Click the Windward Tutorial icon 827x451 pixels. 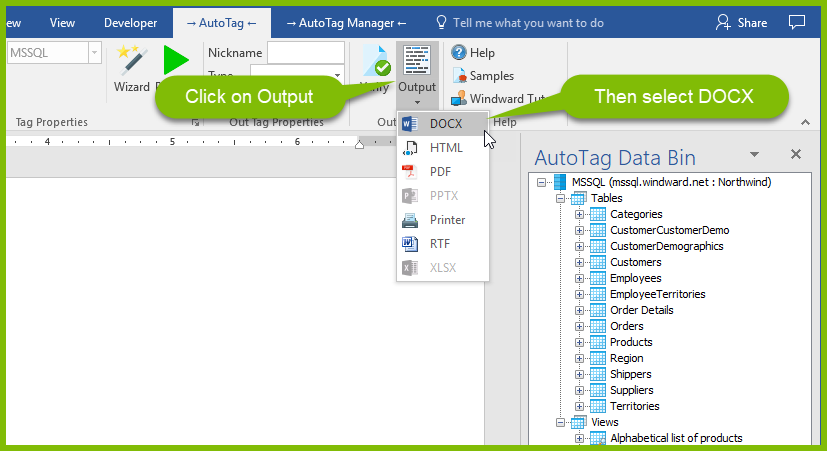458,98
